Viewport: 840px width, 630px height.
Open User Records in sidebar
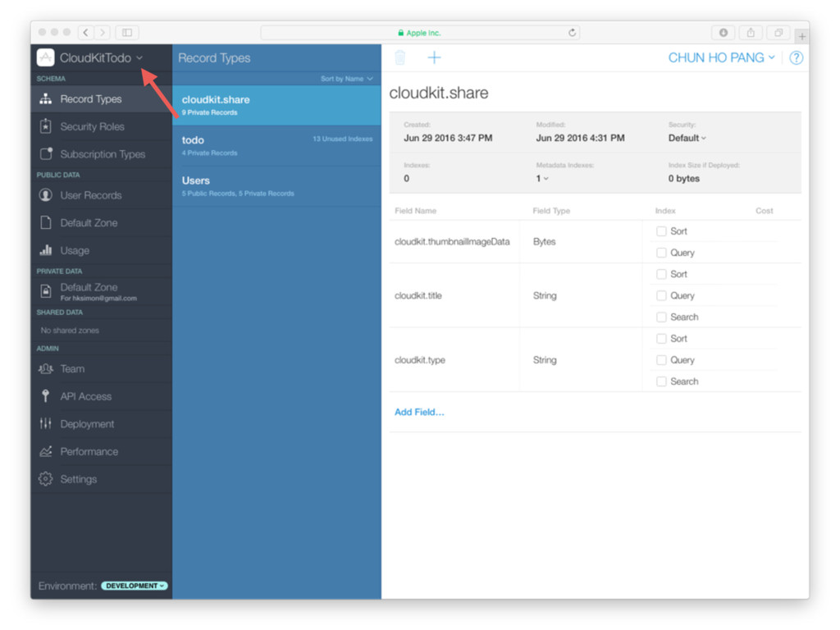(101, 195)
